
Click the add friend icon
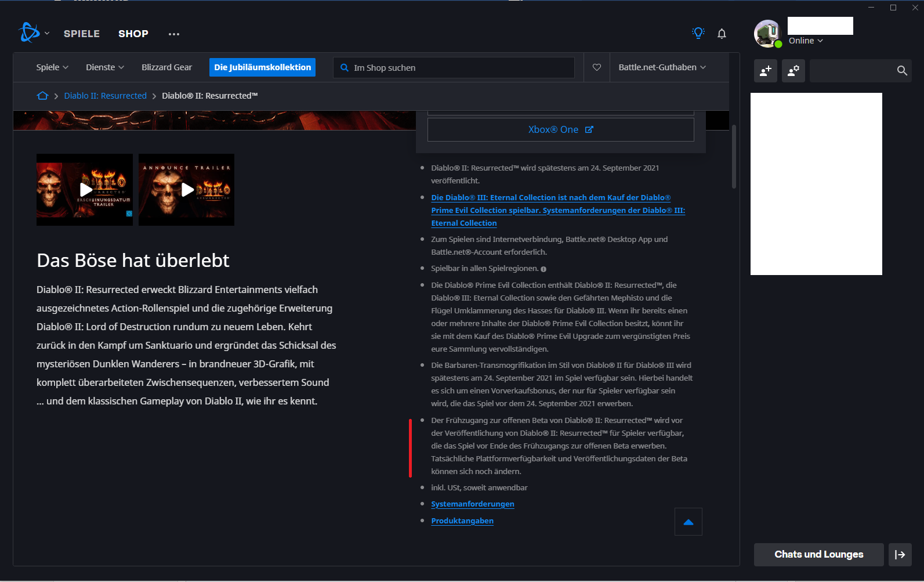(766, 71)
